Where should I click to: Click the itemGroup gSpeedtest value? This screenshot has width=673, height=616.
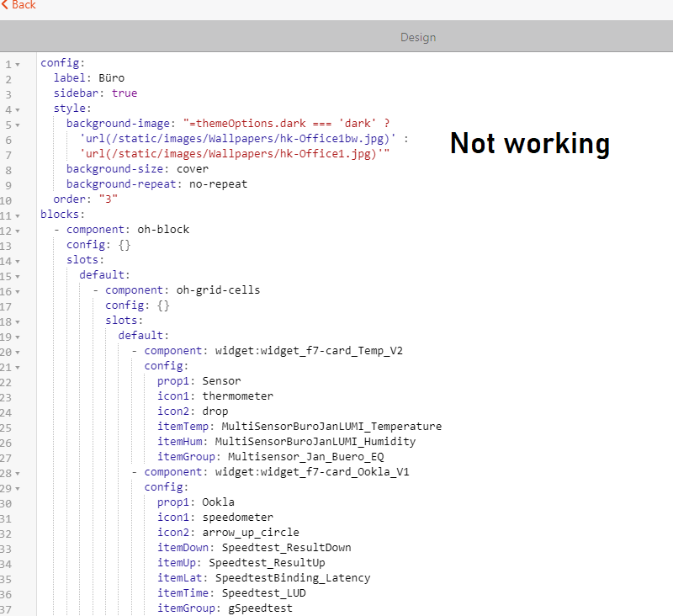[261, 608]
